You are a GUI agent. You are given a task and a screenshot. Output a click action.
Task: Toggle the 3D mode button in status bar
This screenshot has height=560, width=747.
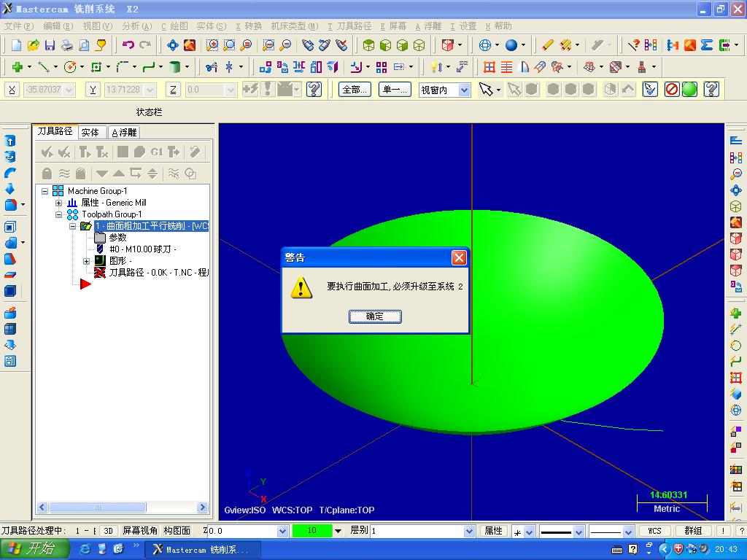pos(109,531)
